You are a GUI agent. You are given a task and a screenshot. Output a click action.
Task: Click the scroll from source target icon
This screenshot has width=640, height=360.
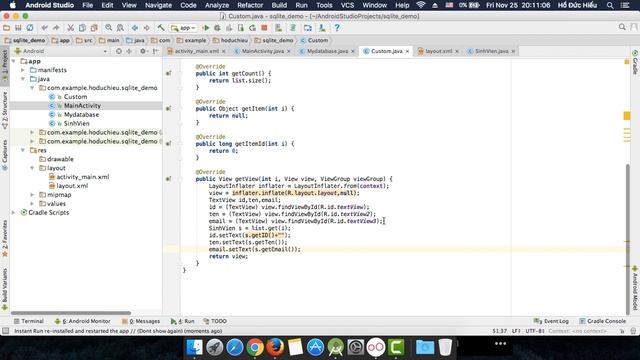click(x=119, y=51)
